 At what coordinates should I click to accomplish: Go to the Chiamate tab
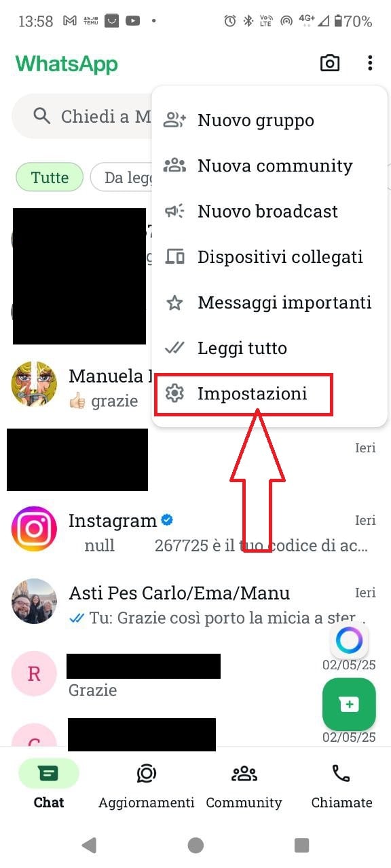341,784
